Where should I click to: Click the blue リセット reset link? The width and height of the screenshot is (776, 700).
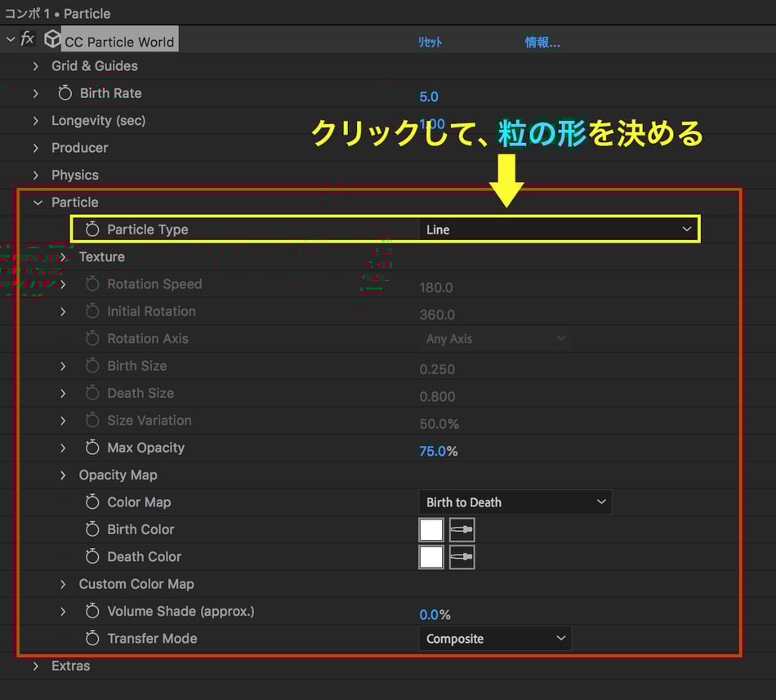(x=430, y=42)
